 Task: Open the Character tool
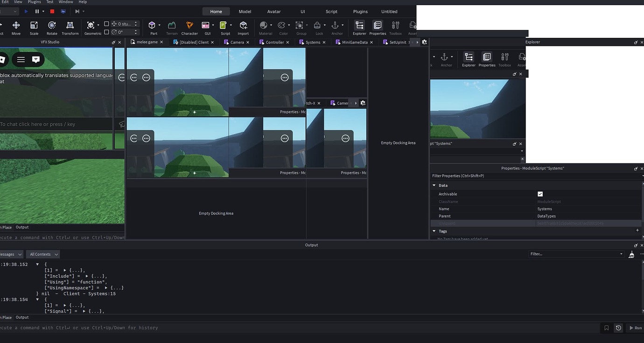[189, 28]
